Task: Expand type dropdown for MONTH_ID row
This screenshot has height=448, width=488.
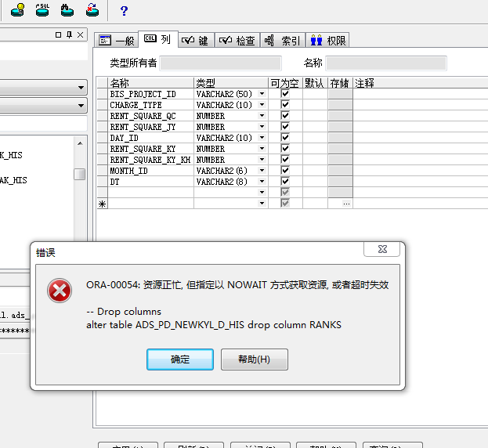Action: (262, 171)
